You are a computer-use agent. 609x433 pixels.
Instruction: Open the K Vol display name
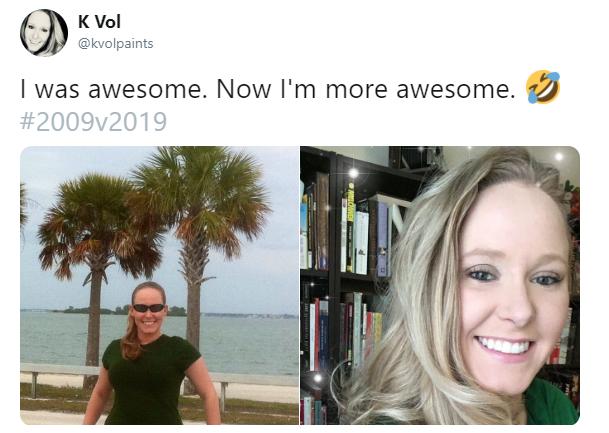pos(99,22)
